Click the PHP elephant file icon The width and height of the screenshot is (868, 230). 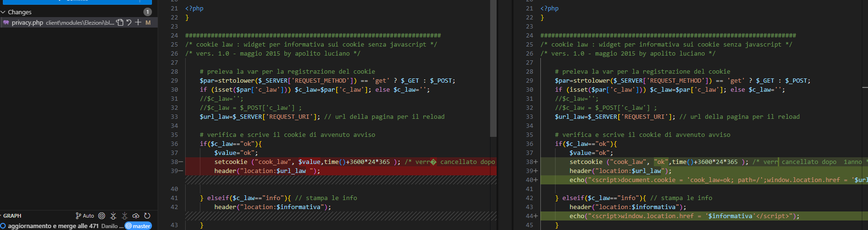[x=6, y=22]
